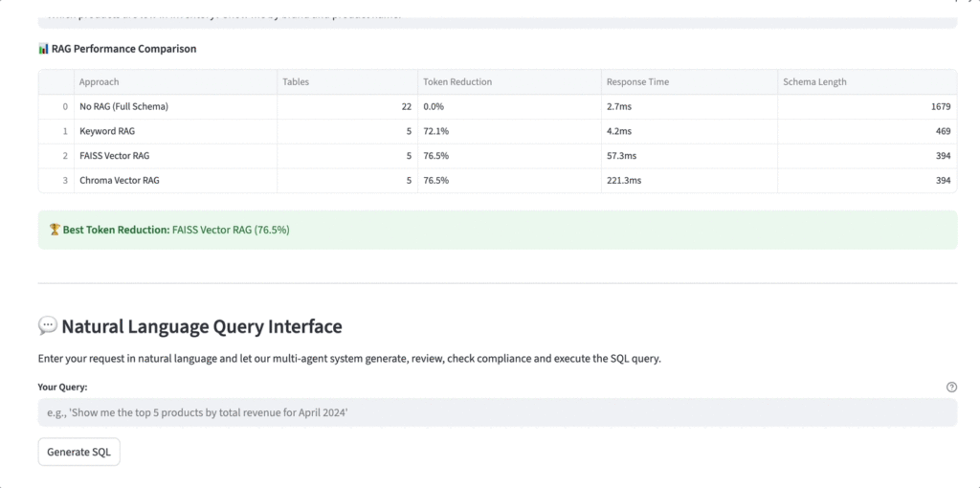Click the Best Token Reduction green banner
The height and width of the screenshot is (488, 980).
point(497,230)
